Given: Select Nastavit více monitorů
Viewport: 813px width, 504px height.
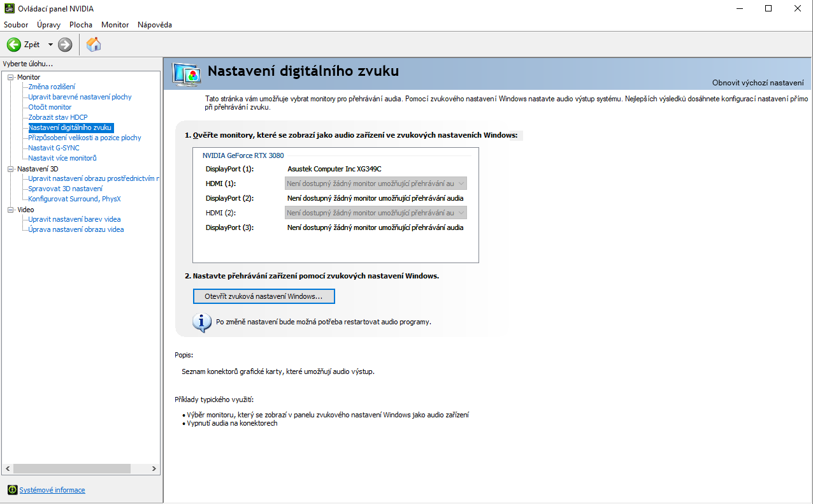Looking at the screenshot, I should pyautogui.click(x=62, y=158).
